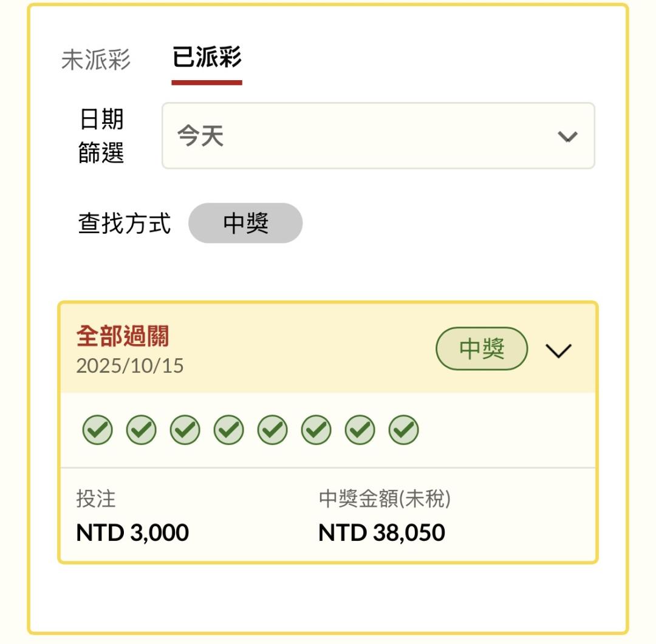
Task: Click the sixth green checkmark icon
Action: 316,430
